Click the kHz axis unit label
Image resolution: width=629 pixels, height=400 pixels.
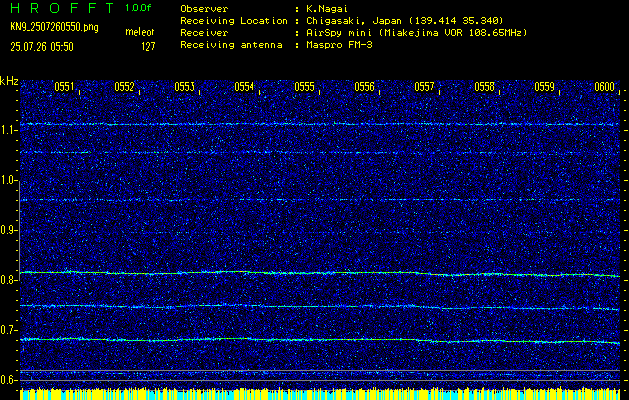pyautogui.click(x=9, y=81)
